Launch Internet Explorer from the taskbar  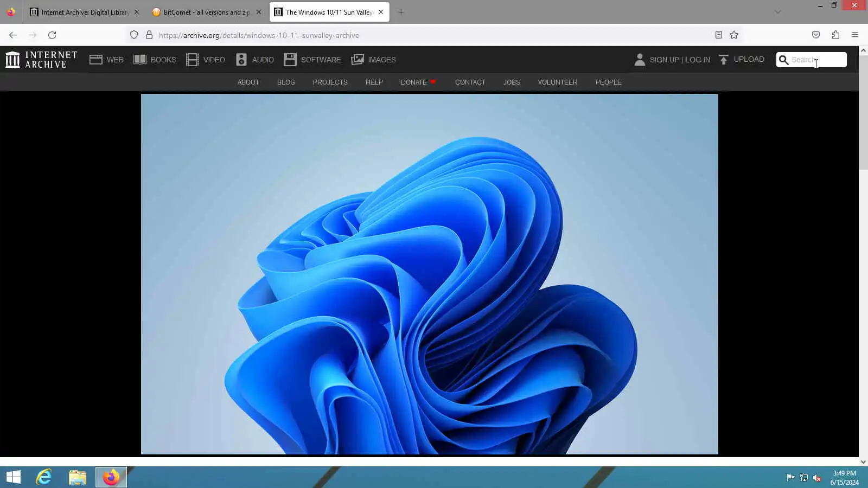tap(44, 477)
